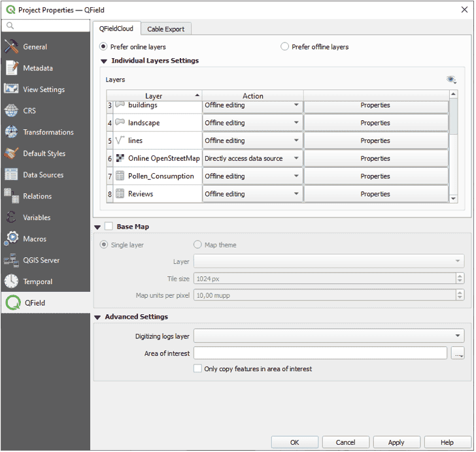The image size is (476, 452).
Task: Open Action dropdown for landscape layer
Action: 252,123
